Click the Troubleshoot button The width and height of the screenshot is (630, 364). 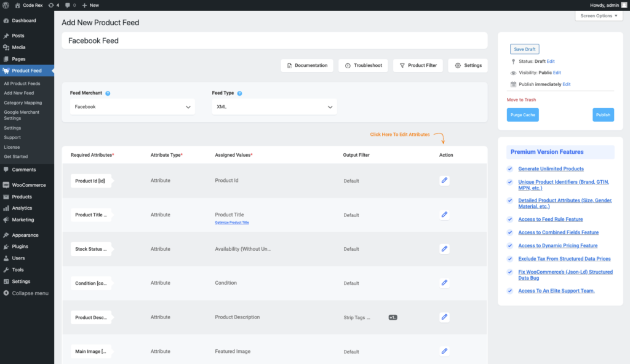pyautogui.click(x=363, y=66)
